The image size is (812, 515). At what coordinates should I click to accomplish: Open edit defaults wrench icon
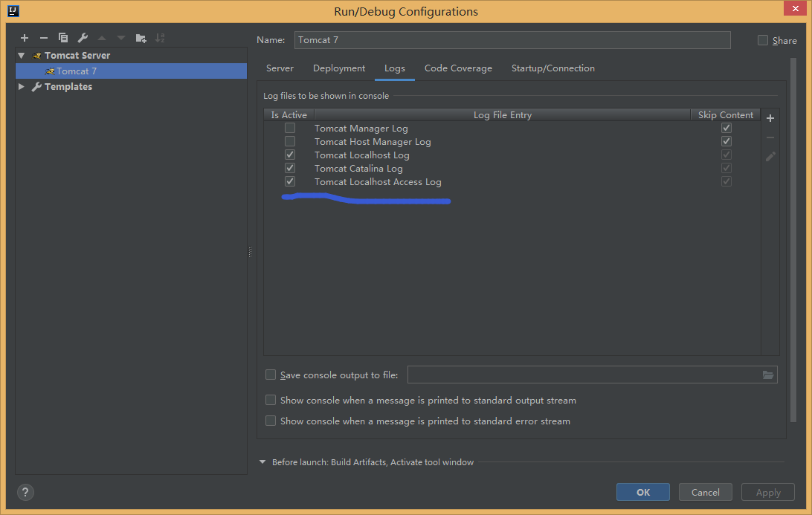pyautogui.click(x=83, y=38)
